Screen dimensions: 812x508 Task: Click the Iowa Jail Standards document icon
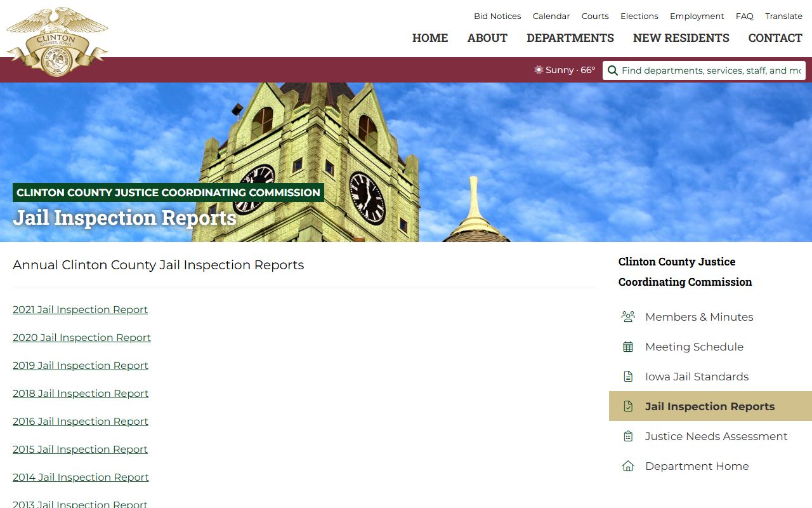(628, 377)
